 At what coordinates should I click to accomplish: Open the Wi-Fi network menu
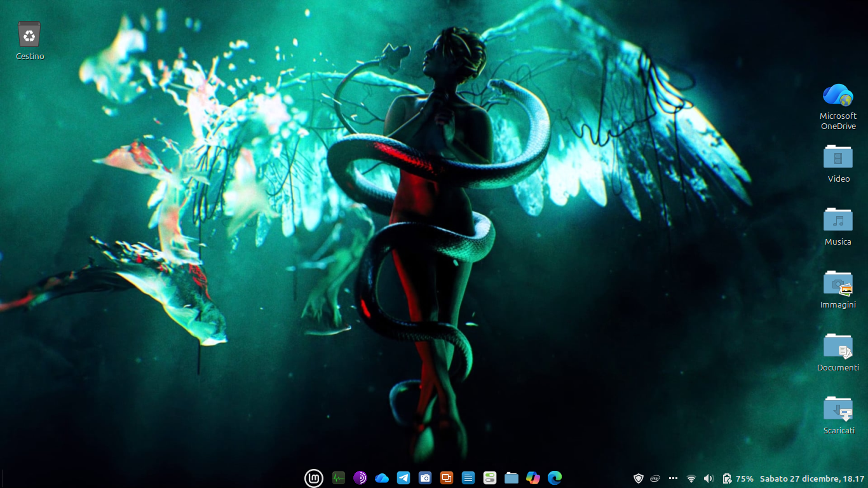click(691, 478)
